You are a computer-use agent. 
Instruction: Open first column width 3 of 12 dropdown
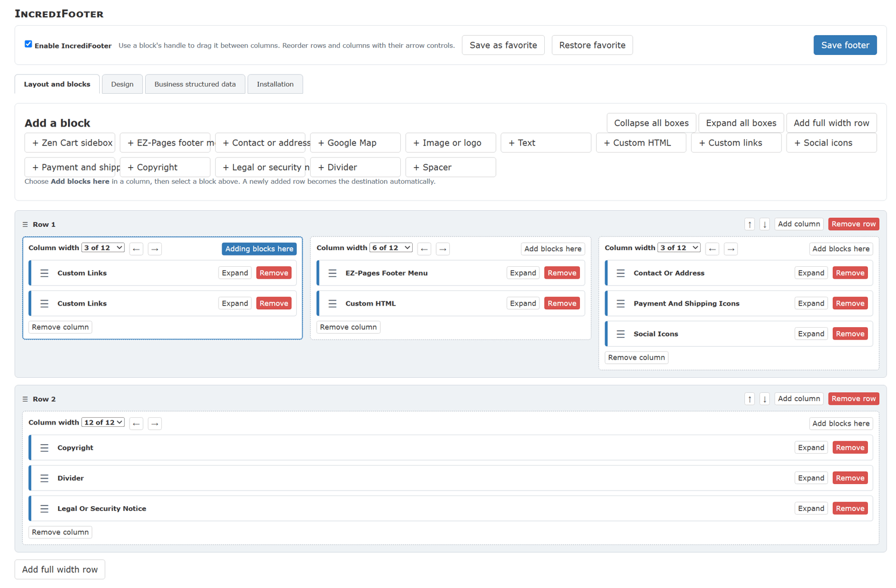coord(103,248)
